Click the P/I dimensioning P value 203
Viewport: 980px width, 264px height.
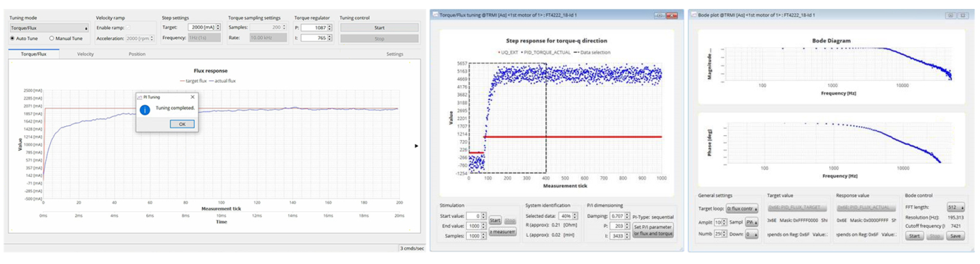click(620, 226)
